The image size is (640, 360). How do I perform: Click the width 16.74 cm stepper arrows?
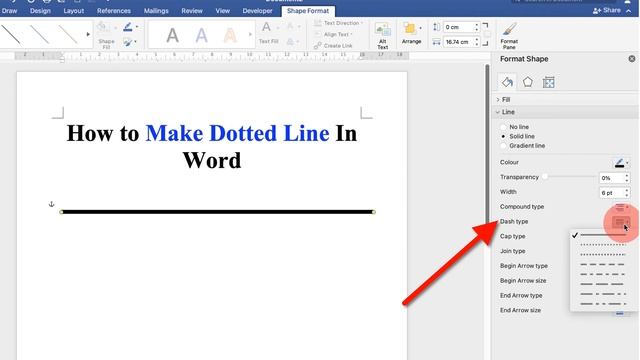tap(476, 42)
